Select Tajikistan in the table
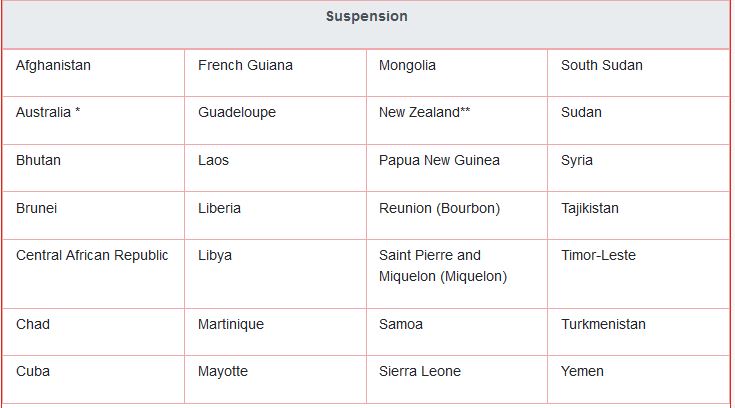This screenshot has height=408, width=735. point(590,208)
